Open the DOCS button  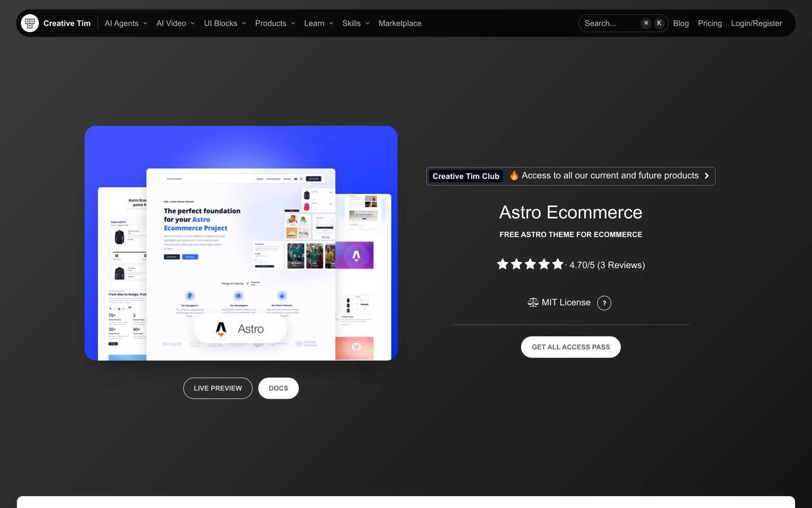pos(279,388)
